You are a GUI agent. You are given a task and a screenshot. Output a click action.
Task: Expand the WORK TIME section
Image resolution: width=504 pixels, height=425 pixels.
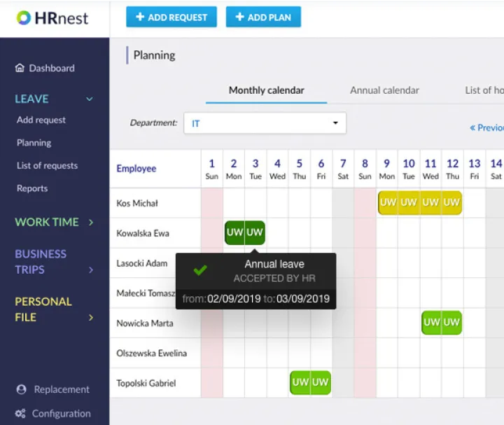click(x=91, y=223)
